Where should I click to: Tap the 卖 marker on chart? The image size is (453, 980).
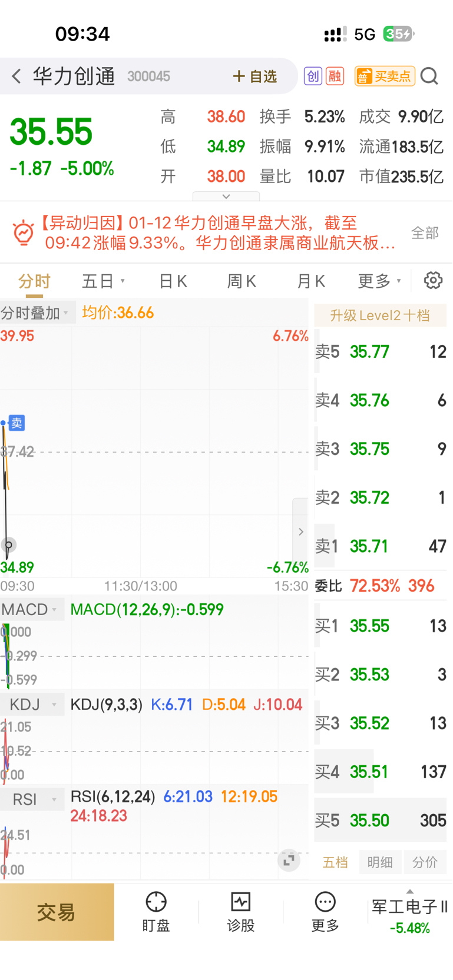17,423
